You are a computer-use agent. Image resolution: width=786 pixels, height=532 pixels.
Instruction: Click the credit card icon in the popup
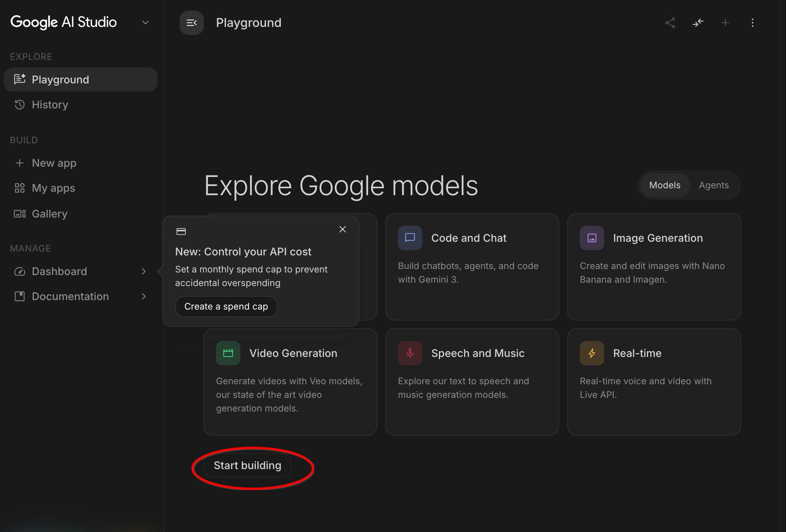coord(181,232)
